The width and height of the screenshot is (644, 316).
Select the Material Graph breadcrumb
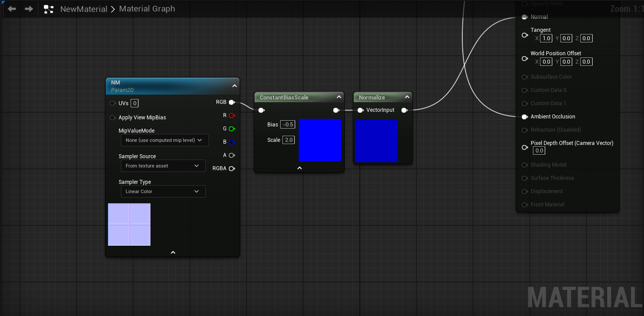pos(147,9)
